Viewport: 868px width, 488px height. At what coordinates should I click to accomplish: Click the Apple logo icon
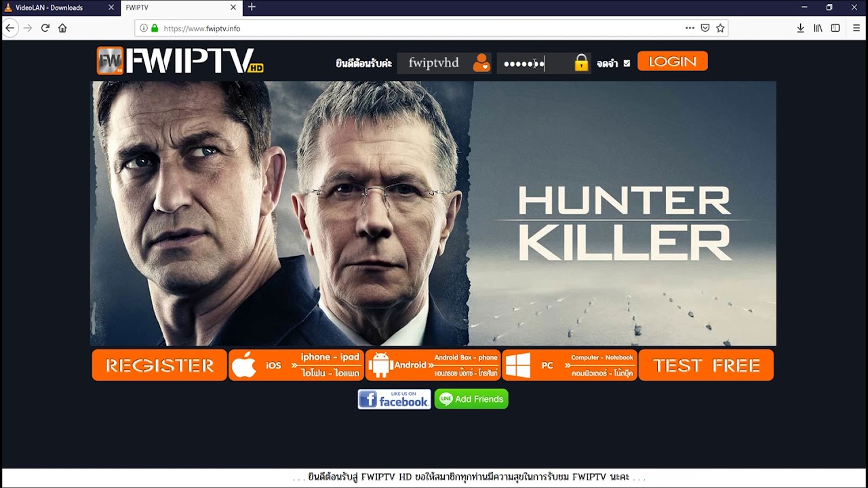pos(244,365)
